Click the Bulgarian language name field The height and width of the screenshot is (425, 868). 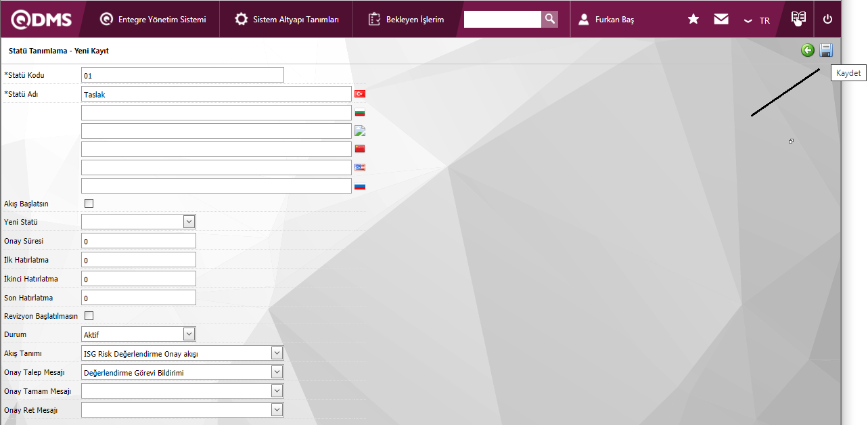tap(216, 112)
